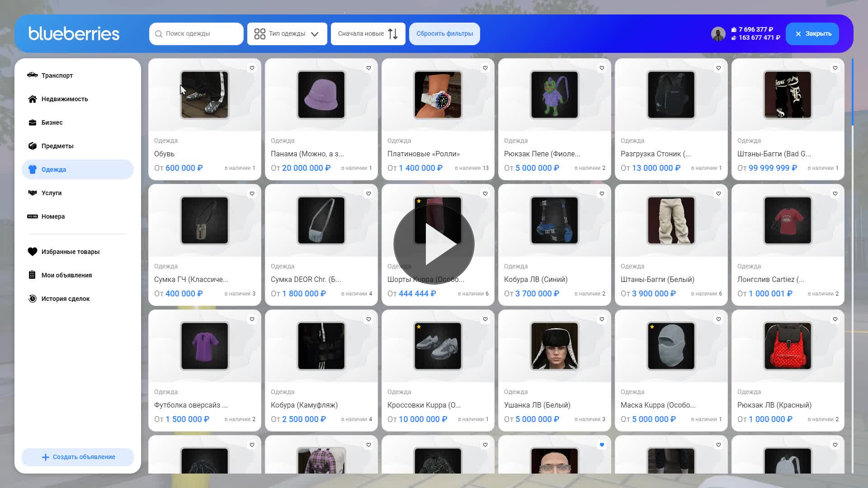Play the video overlay button
868x488 pixels.
pos(434,244)
